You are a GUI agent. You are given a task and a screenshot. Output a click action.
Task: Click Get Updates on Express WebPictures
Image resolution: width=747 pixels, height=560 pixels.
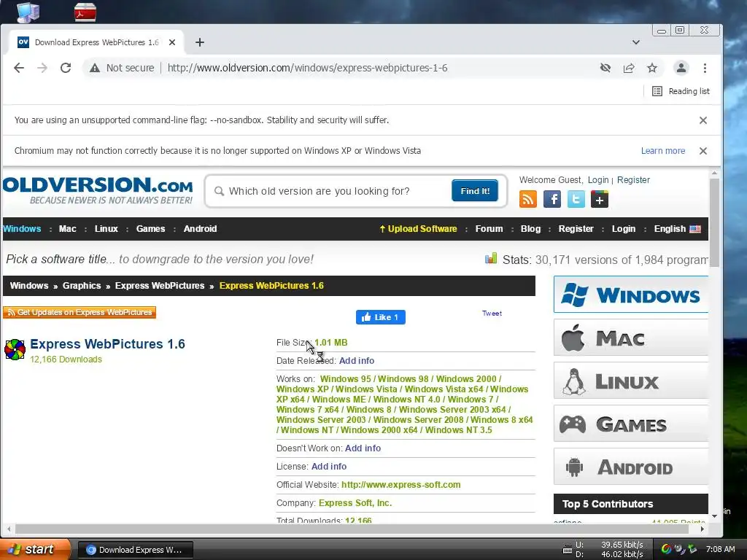click(80, 312)
